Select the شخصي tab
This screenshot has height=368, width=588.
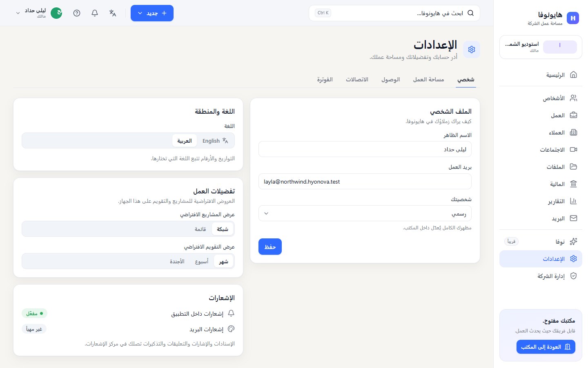click(466, 79)
